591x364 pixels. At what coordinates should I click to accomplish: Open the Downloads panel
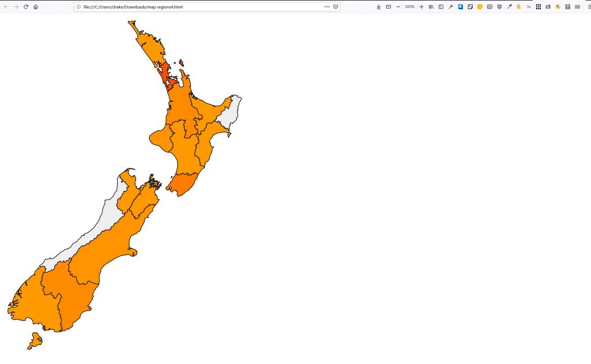click(378, 6)
